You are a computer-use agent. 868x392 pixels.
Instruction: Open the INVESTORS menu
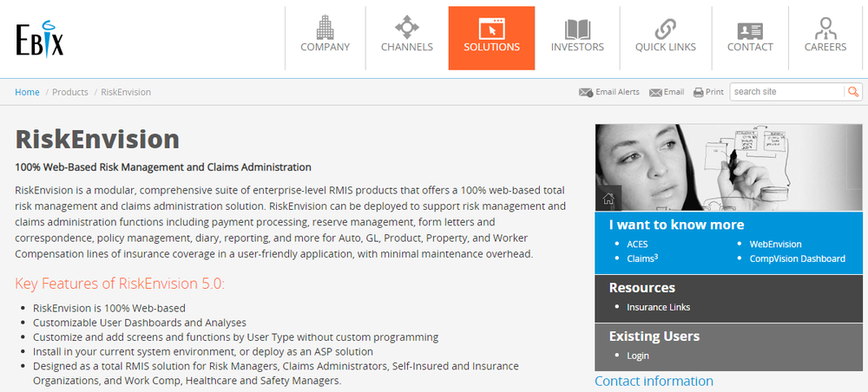tap(577, 47)
